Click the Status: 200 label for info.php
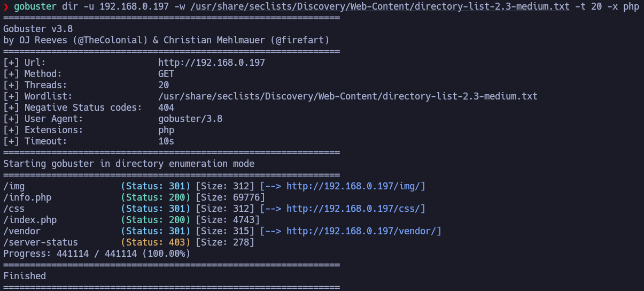Screen dimensions: 644x291 (x=156, y=197)
